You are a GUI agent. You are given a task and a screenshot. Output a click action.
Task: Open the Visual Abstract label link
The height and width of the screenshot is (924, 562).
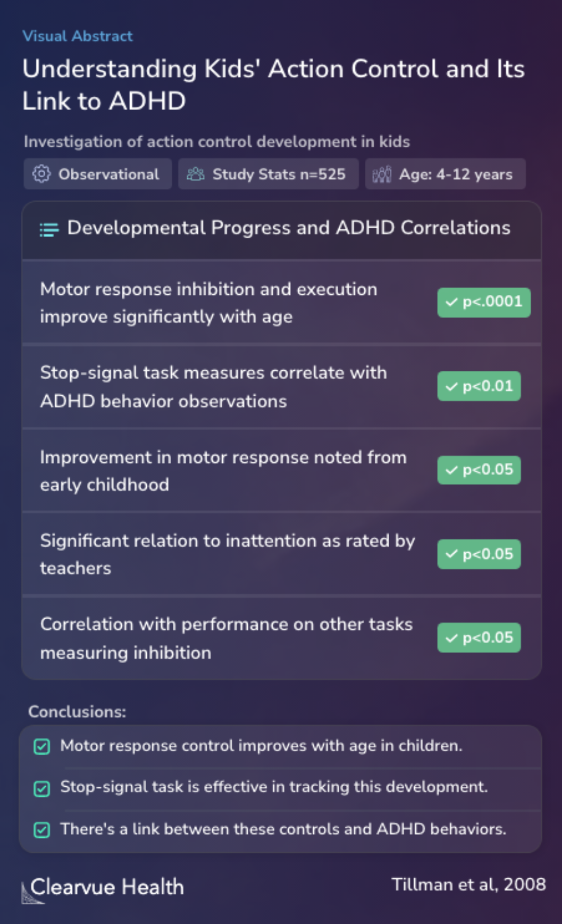78,36
